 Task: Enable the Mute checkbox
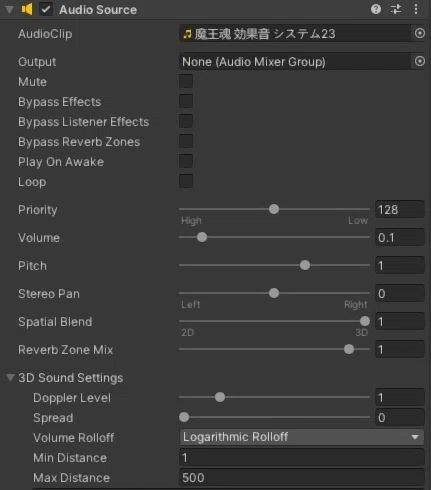coord(186,81)
